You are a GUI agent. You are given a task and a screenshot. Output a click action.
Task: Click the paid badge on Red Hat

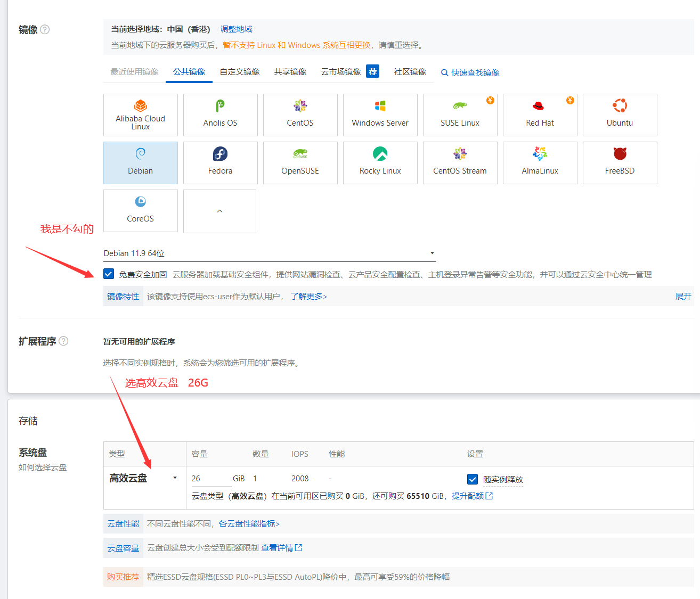570,100
